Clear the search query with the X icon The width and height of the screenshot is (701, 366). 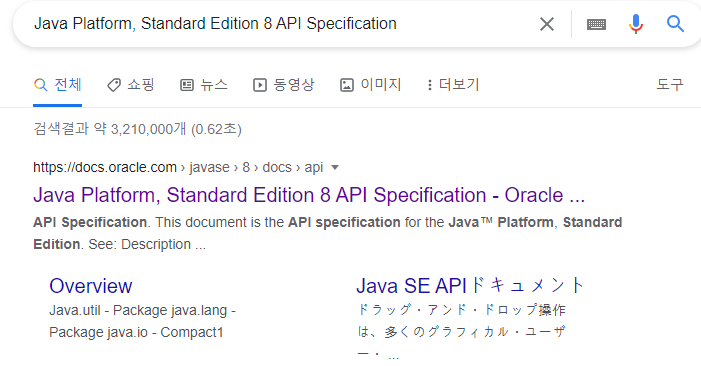(547, 24)
